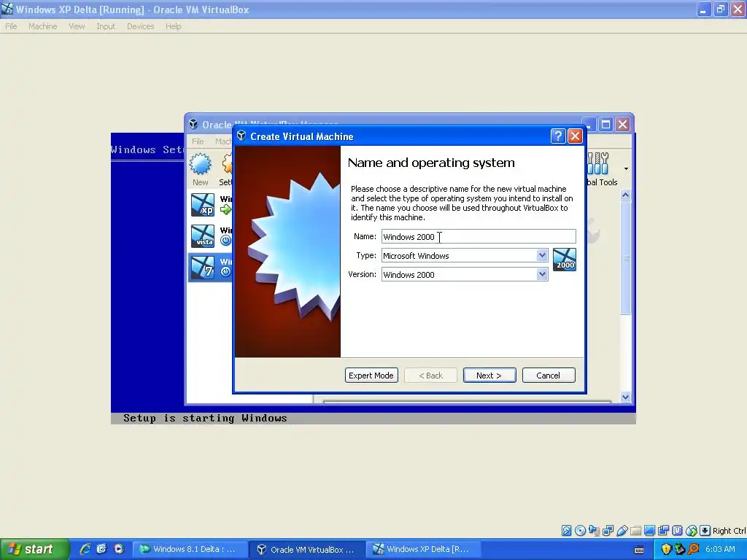747x560 pixels.
Task: Click the Manager scrollbar up arrow
Action: [625, 195]
